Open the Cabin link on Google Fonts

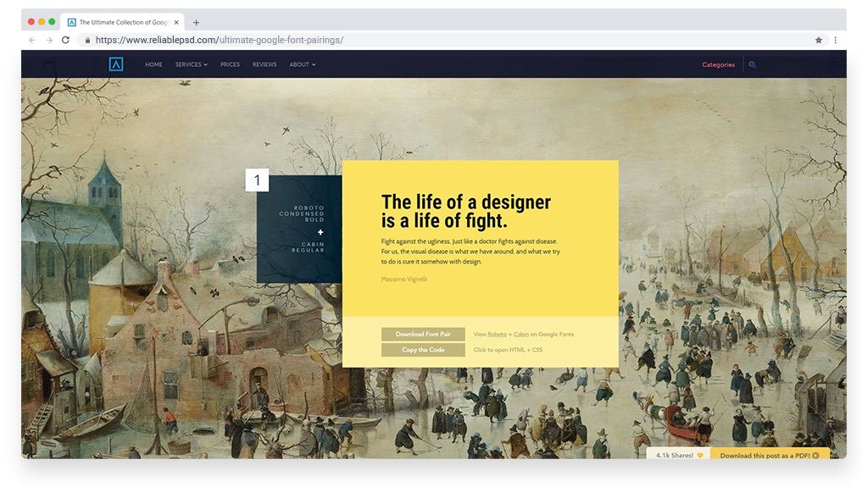(521, 335)
